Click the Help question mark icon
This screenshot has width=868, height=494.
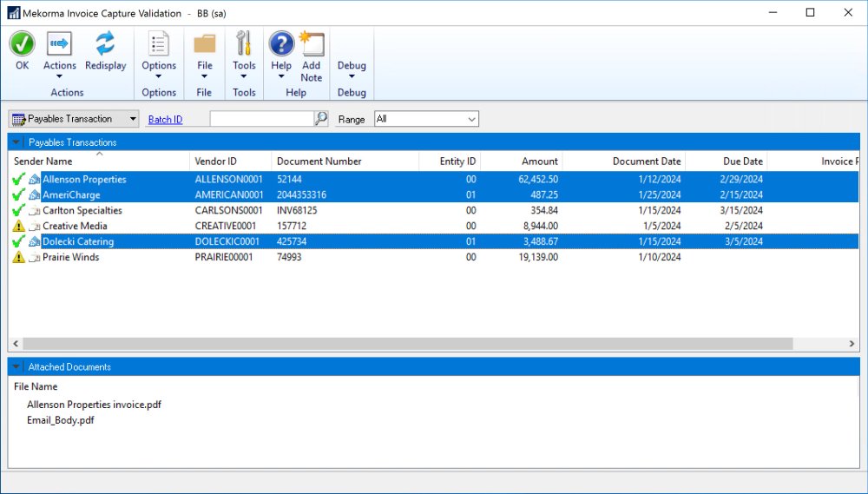[281, 44]
